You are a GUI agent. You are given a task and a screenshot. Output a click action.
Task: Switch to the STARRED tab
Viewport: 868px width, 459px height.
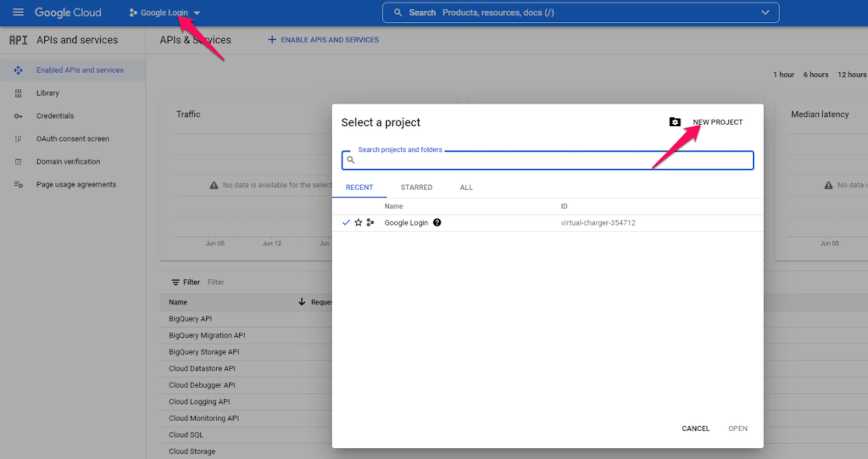[416, 187]
